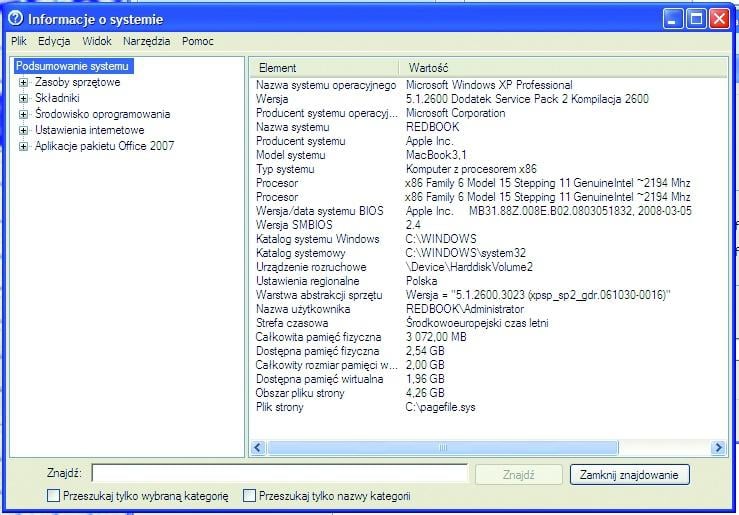Click the horizontal scrollbar right arrow

(718, 448)
